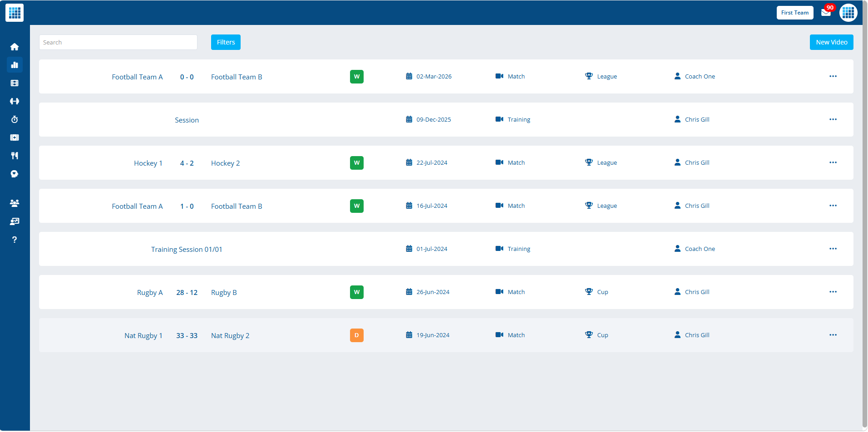
Task: Open the Home dashboard icon
Action: [x=15, y=47]
